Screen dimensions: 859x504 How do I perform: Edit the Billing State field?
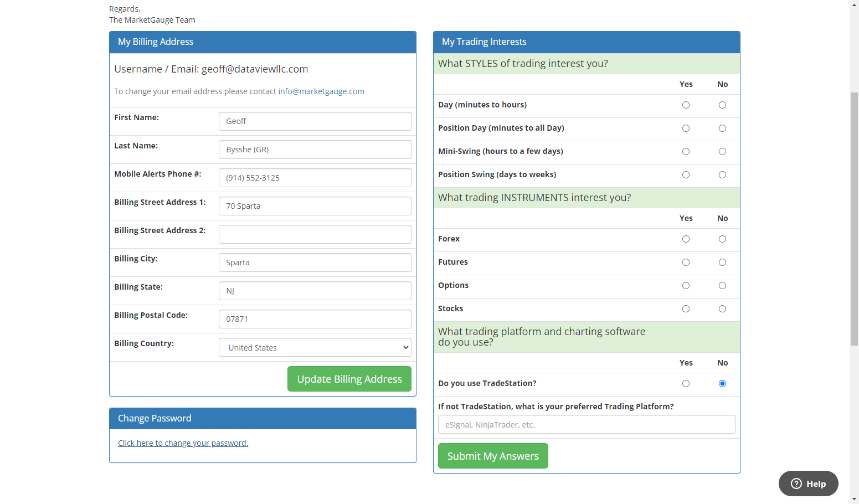pyautogui.click(x=315, y=291)
